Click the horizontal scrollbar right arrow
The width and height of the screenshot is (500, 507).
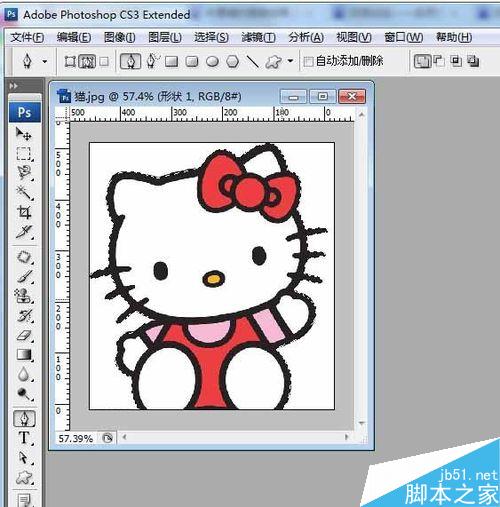point(347,437)
